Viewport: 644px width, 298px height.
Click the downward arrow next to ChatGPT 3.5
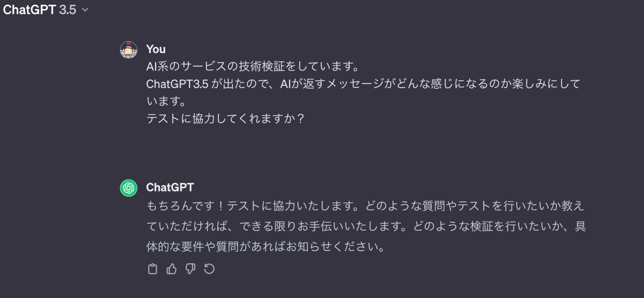(x=85, y=10)
